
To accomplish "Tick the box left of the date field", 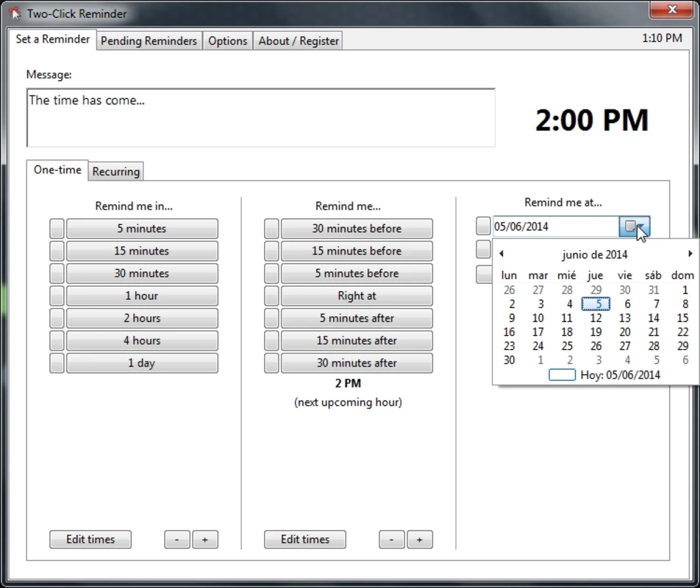I will pos(484,226).
